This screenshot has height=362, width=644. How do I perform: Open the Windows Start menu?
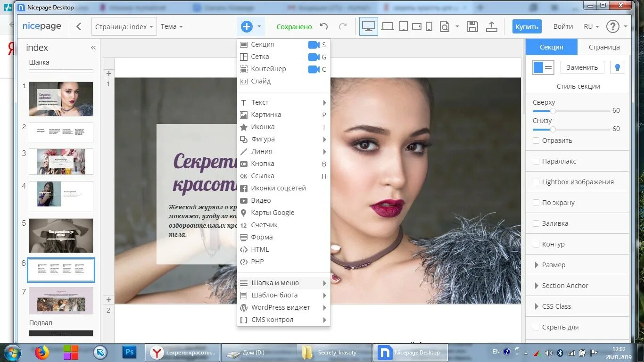(x=12, y=352)
